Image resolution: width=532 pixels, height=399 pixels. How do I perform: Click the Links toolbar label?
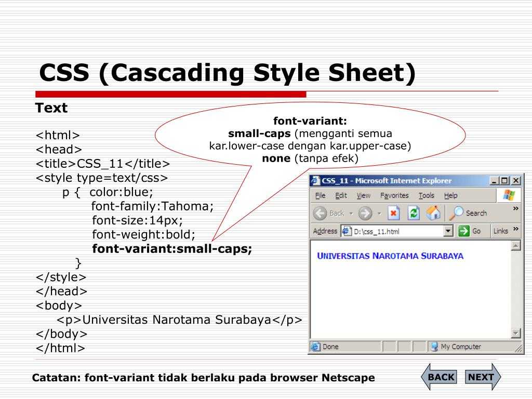tap(500, 231)
